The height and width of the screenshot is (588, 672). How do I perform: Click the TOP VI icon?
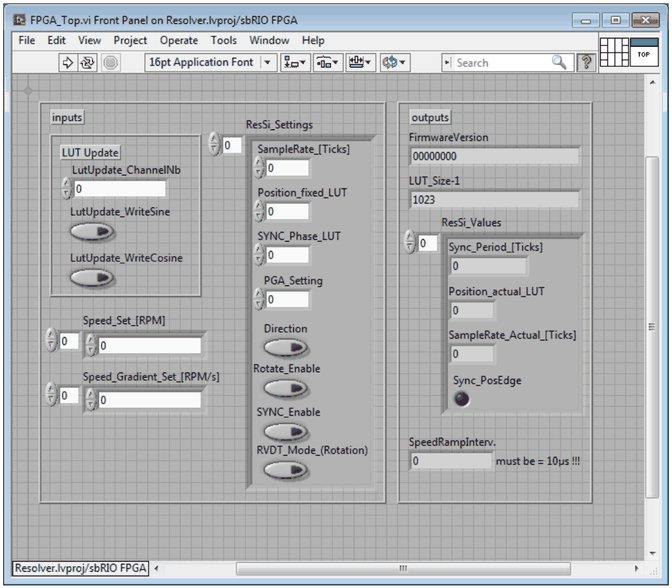pos(644,52)
